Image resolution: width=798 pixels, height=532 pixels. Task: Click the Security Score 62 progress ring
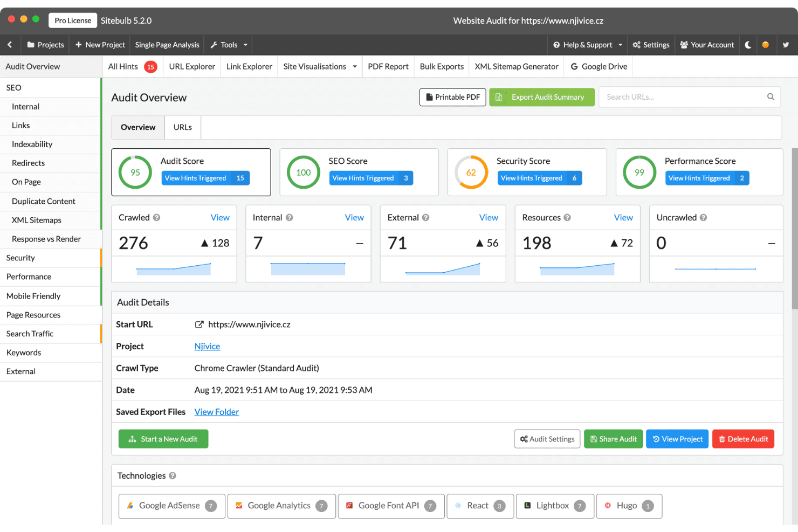pos(471,172)
